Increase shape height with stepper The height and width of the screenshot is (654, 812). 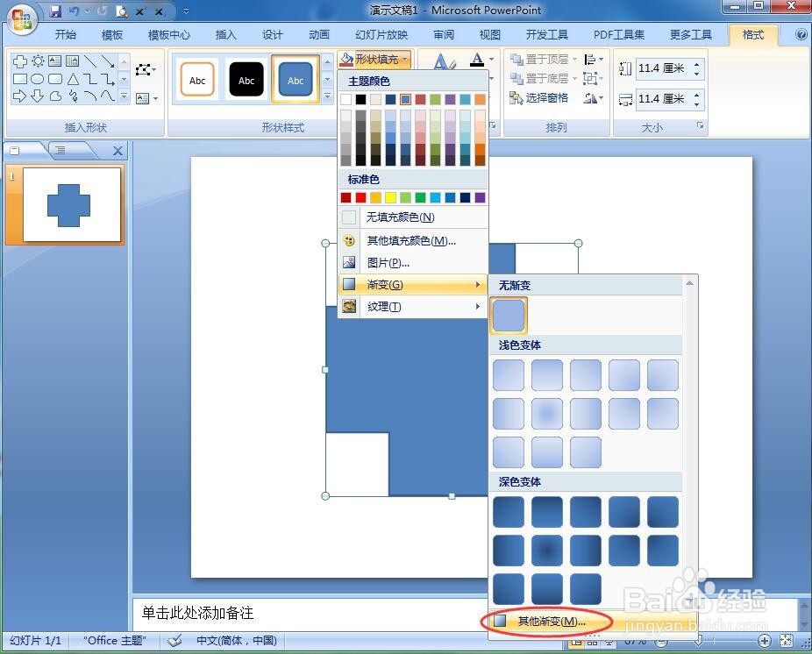coord(697,64)
